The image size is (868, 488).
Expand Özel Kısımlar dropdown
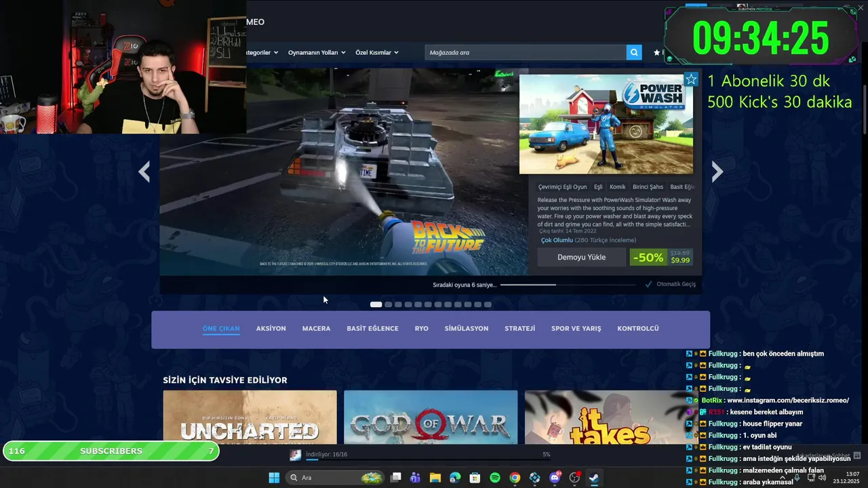[377, 52]
